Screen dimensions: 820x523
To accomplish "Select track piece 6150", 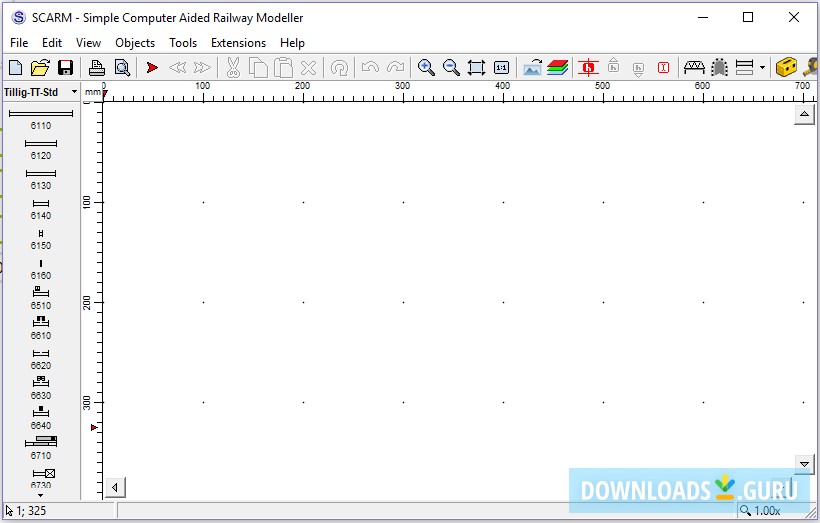I will point(41,239).
